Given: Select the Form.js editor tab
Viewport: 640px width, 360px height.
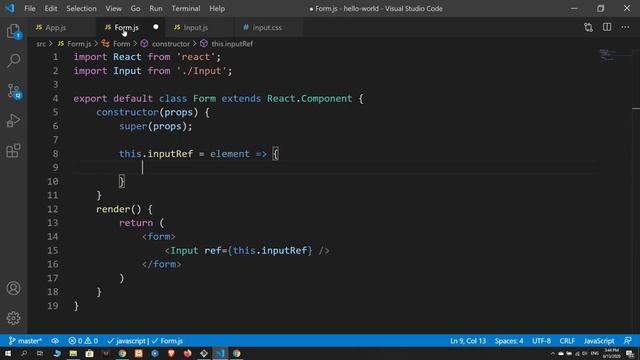Looking at the screenshot, I should [126, 27].
